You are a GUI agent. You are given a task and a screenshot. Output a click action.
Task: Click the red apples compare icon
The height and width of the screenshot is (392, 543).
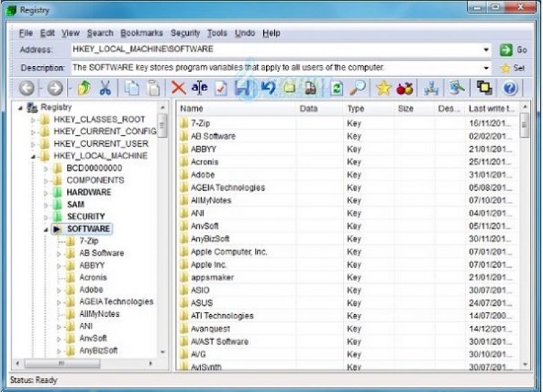coord(404,89)
